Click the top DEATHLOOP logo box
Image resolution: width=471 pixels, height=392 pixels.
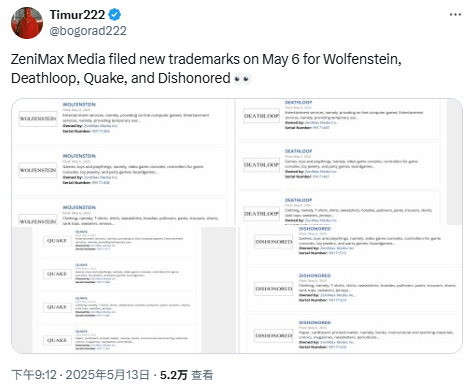tap(262, 116)
